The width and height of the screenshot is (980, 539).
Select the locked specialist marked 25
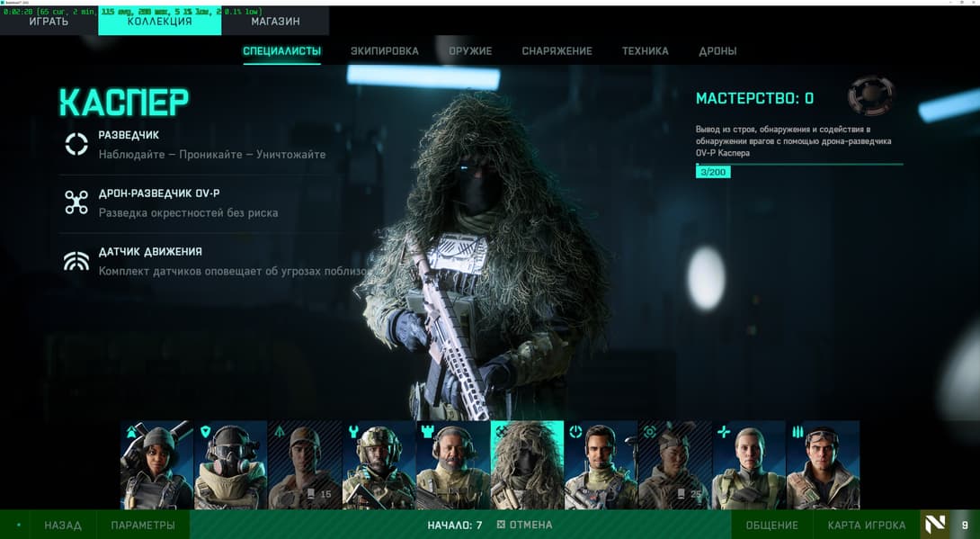pyautogui.click(x=675, y=464)
